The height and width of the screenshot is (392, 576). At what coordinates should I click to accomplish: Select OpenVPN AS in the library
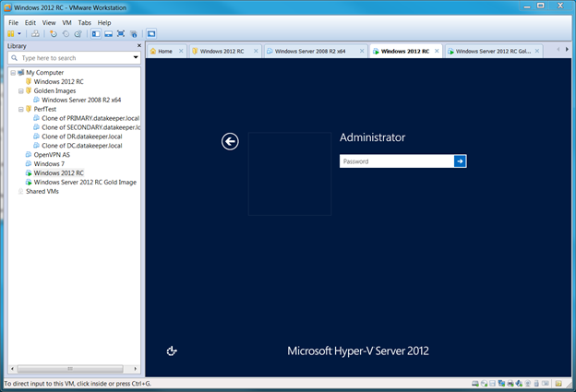pos(52,155)
